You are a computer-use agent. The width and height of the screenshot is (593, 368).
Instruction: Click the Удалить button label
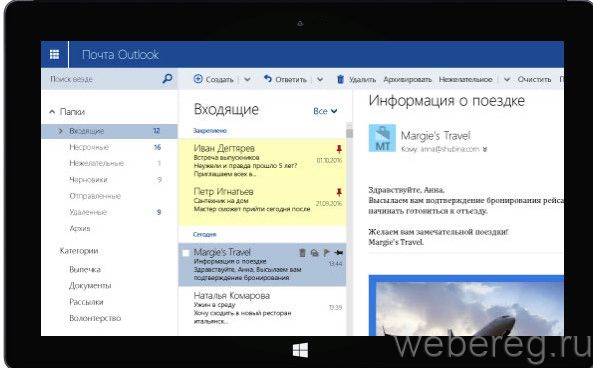362,79
